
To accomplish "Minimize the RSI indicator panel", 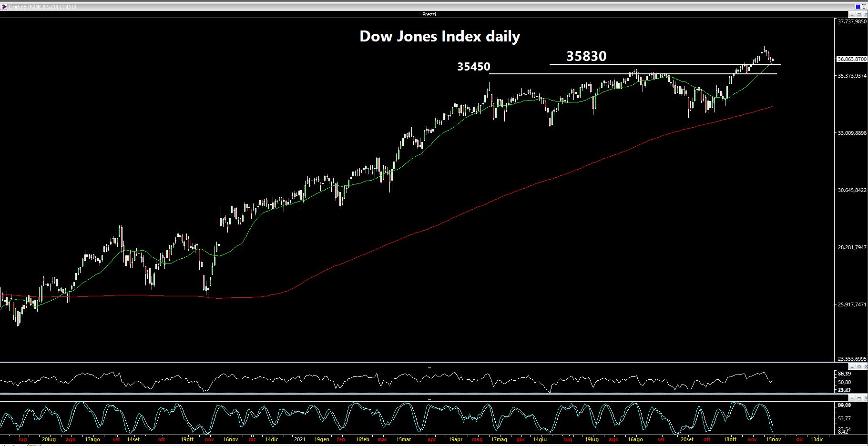I will [x=852, y=366].
